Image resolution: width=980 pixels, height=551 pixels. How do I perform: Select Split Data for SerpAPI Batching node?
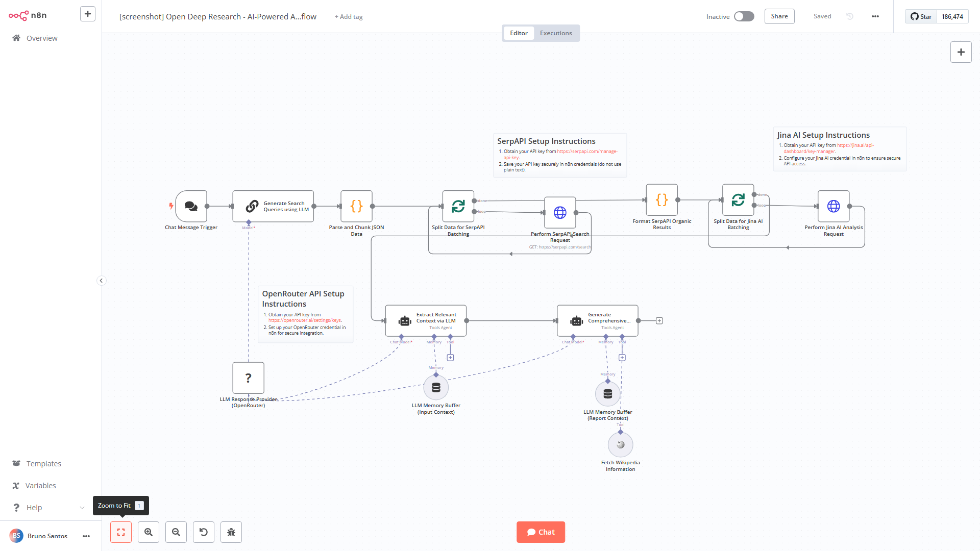point(458,206)
